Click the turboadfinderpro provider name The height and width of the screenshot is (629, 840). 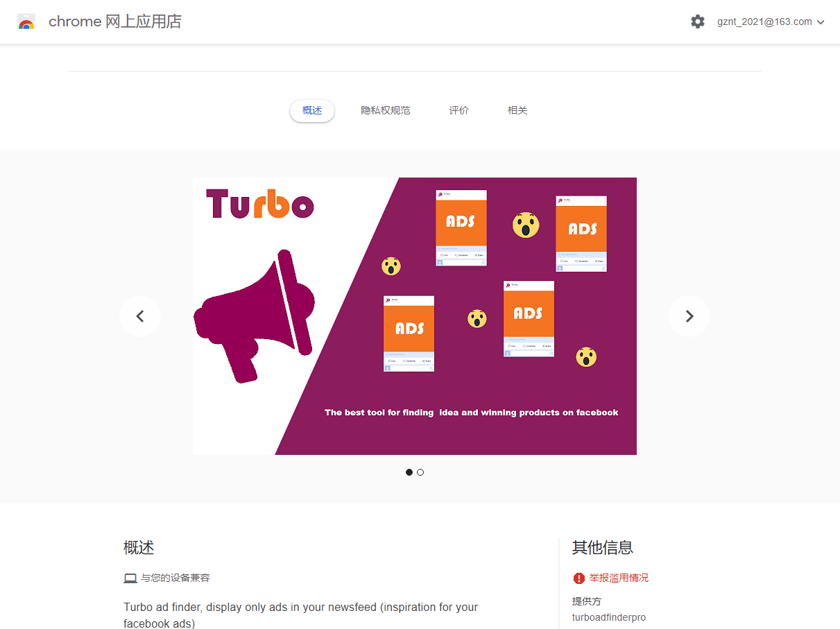[609, 617]
